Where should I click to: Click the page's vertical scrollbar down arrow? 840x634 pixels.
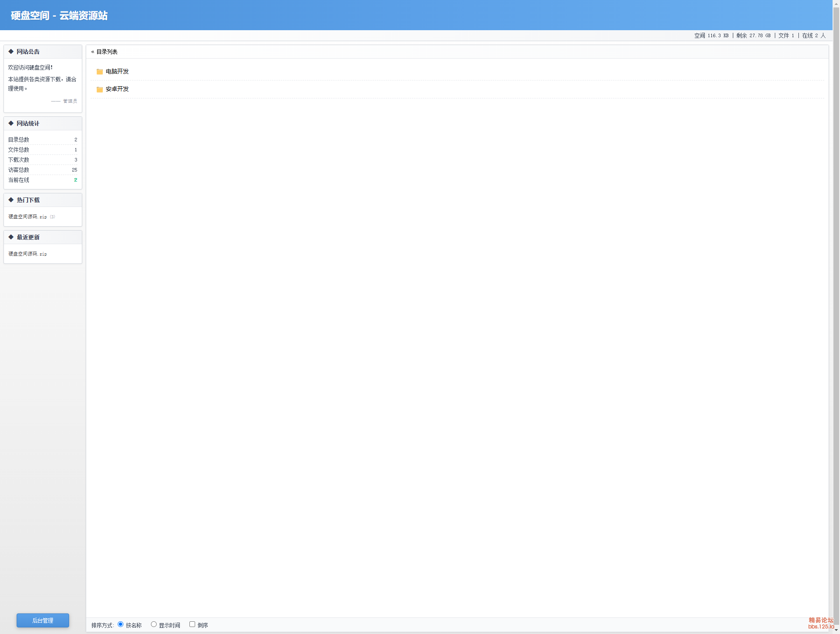pos(836,630)
